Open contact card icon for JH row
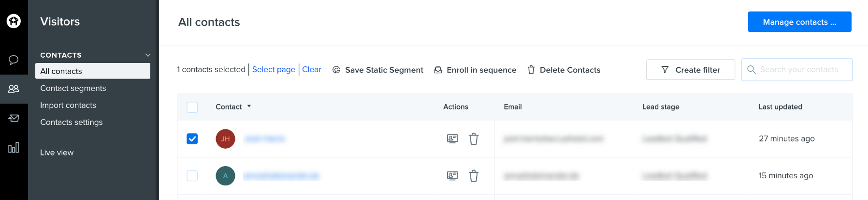Image resolution: width=868 pixels, height=200 pixels. (x=452, y=139)
